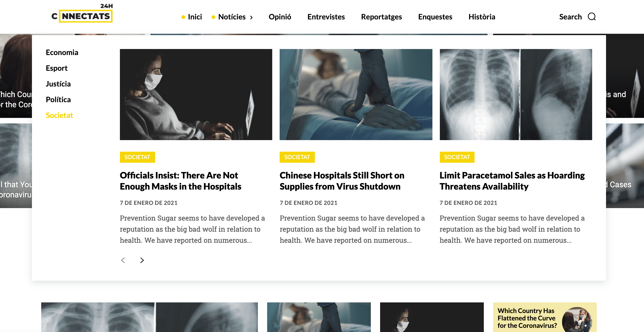This screenshot has width=644, height=332.
Task: Open the hospital patient hand thumbnail
Action: pos(356,94)
